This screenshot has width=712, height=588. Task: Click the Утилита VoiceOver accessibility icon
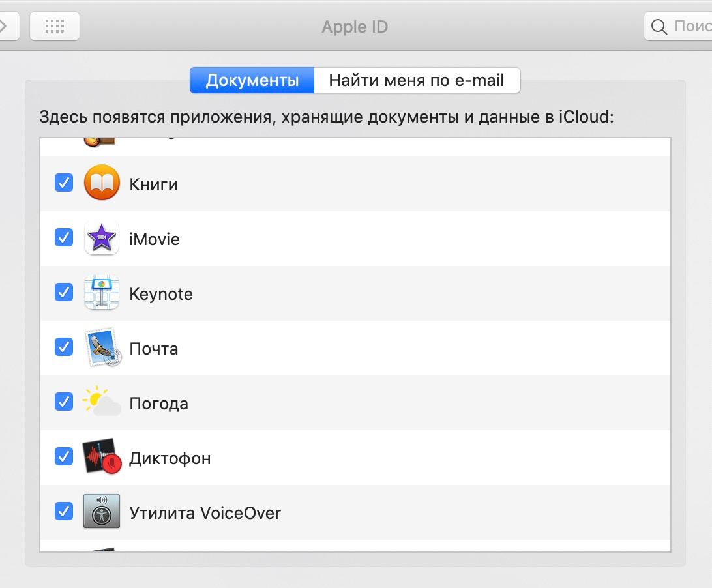[x=102, y=511]
